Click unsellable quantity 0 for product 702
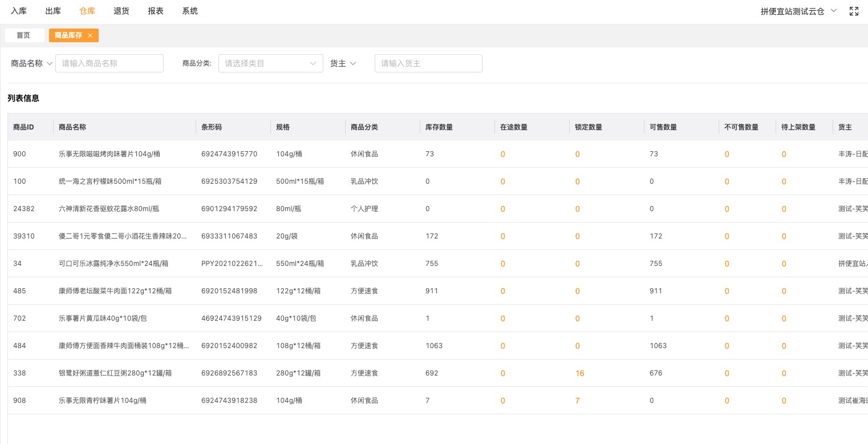The height and width of the screenshot is (444, 868). (727, 318)
